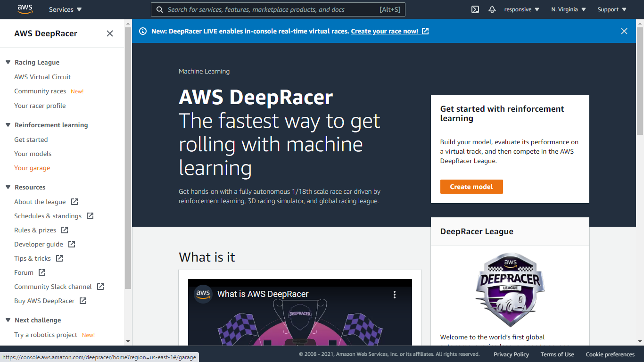Viewport: 644px width, 362px height.
Task: Collapse the Racing League section
Action: pyautogui.click(x=8, y=62)
